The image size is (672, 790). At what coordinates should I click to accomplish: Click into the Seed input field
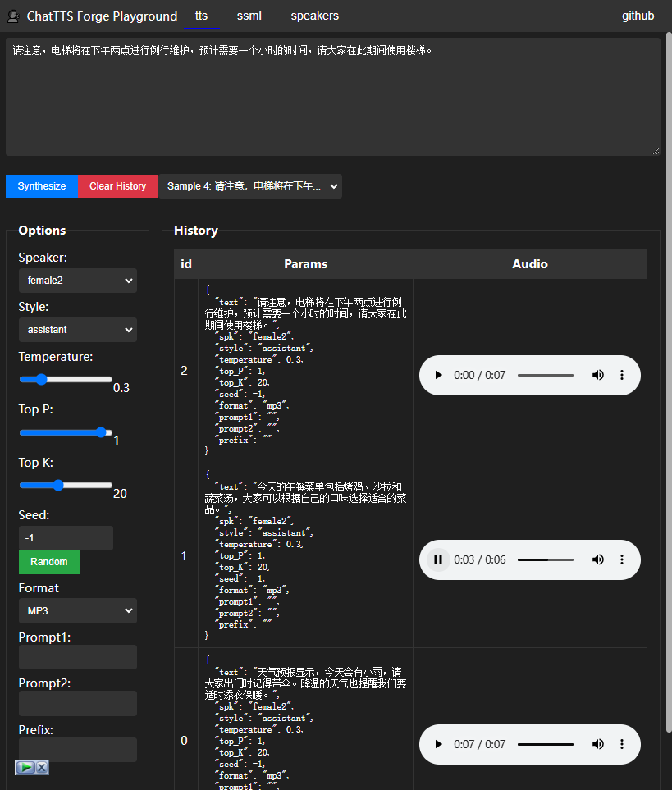[x=66, y=538]
